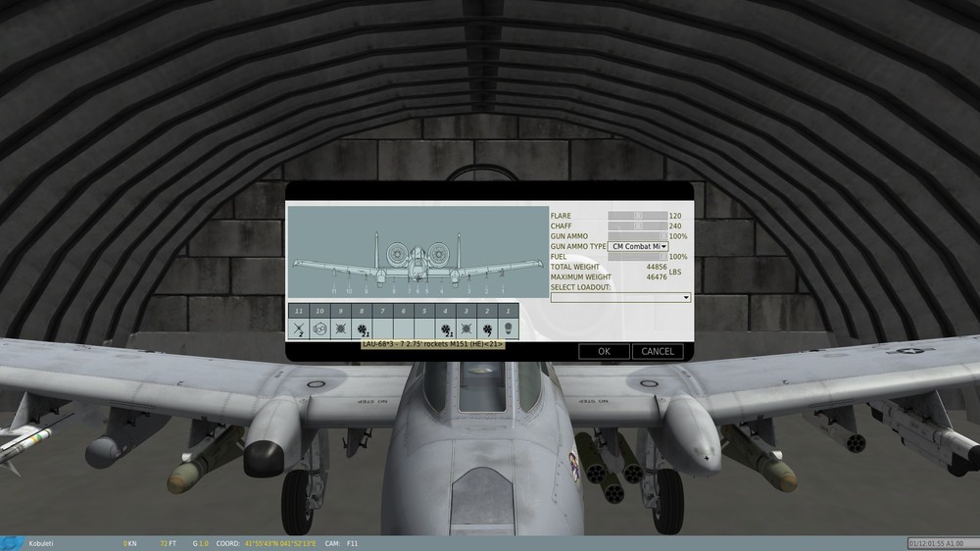The height and width of the screenshot is (551, 980).
Task: Click the empty pylon 5 slot
Action: (x=424, y=328)
